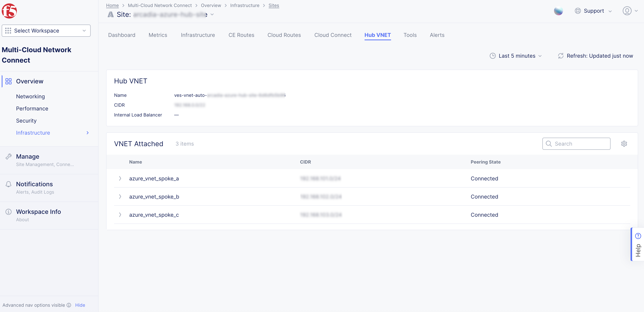
Task: Click the Manage wrench icon
Action: [9, 157]
